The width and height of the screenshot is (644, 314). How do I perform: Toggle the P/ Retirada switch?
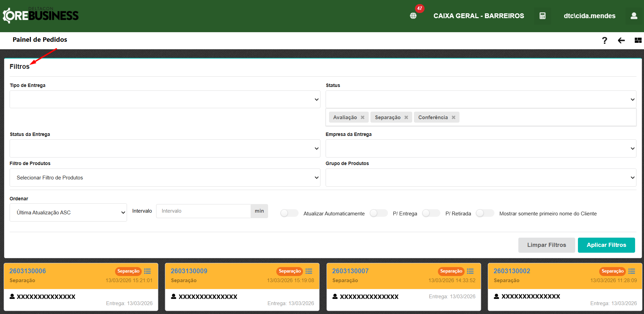click(431, 213)
